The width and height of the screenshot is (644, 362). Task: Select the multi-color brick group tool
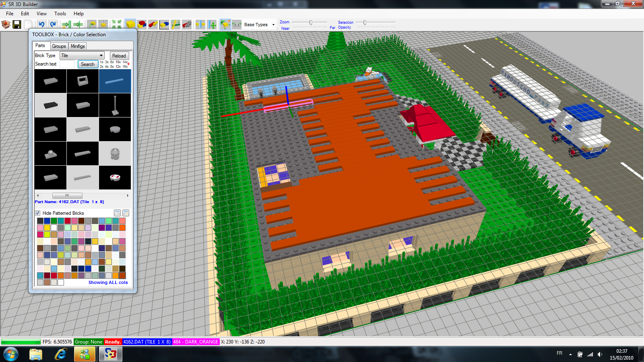pos(141,25)
